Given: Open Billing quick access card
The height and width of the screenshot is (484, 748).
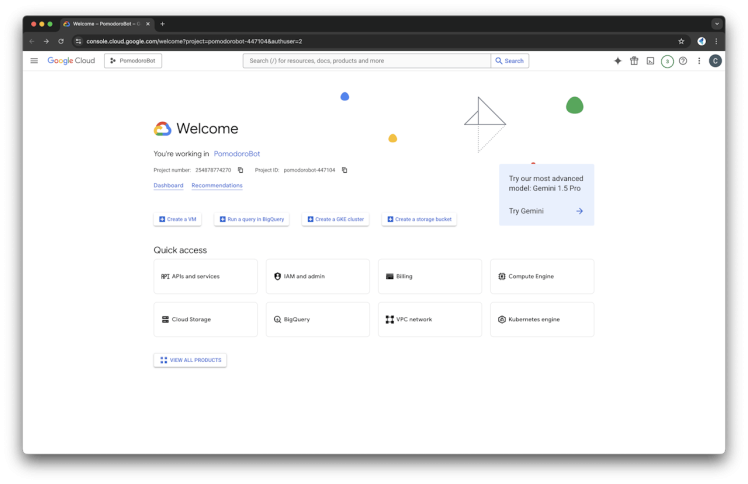Looking at the screenshot, I should (430, 277).
